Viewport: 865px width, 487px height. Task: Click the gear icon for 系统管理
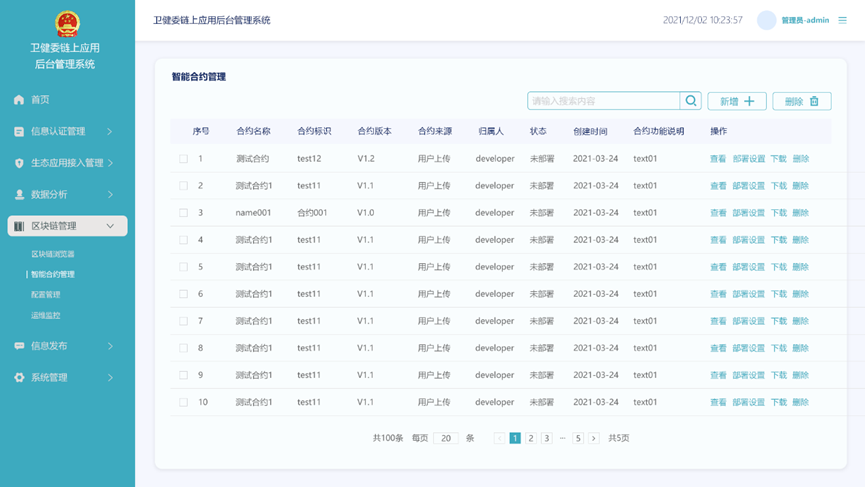(x=19, y=378)
